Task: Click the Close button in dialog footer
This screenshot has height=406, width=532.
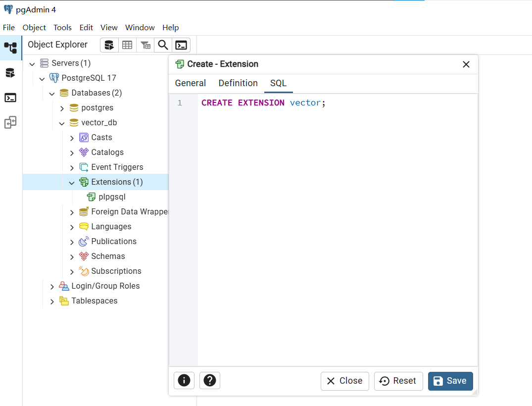Action: 345,381
